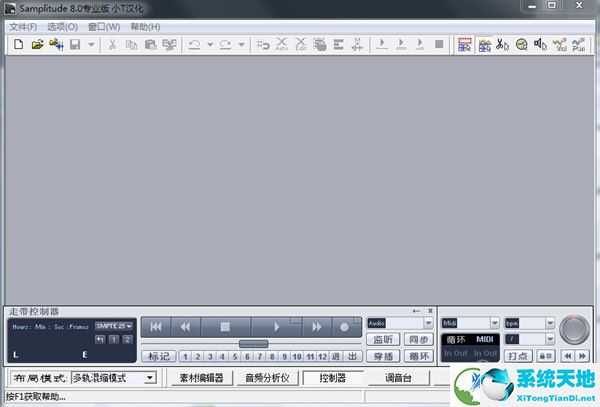
Task: Open the time signature dropdown below bpm
Action: coord(550,339)
